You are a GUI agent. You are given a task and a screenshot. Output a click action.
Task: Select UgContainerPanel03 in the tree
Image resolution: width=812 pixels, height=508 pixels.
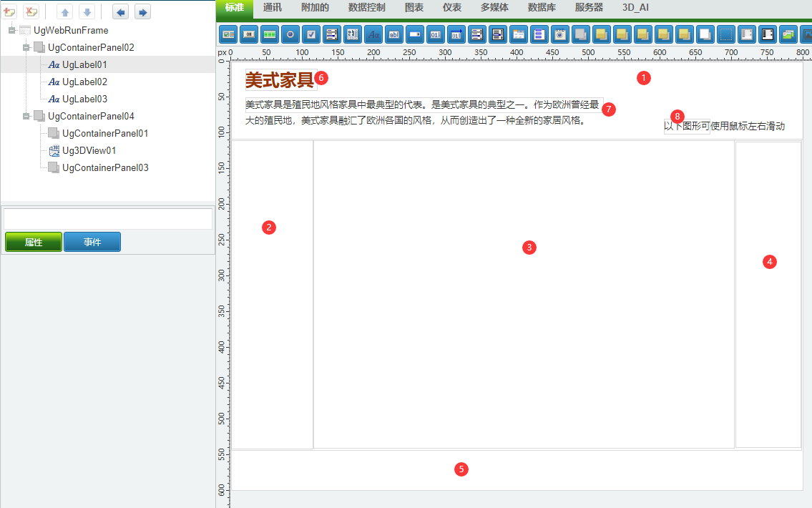[105, 167]
